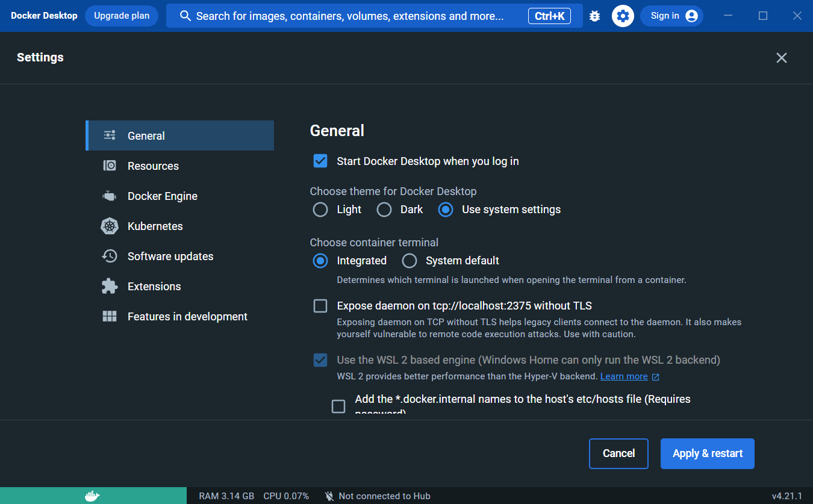
Task: Open the Docker Engine settings
Action: pos(162,196)
